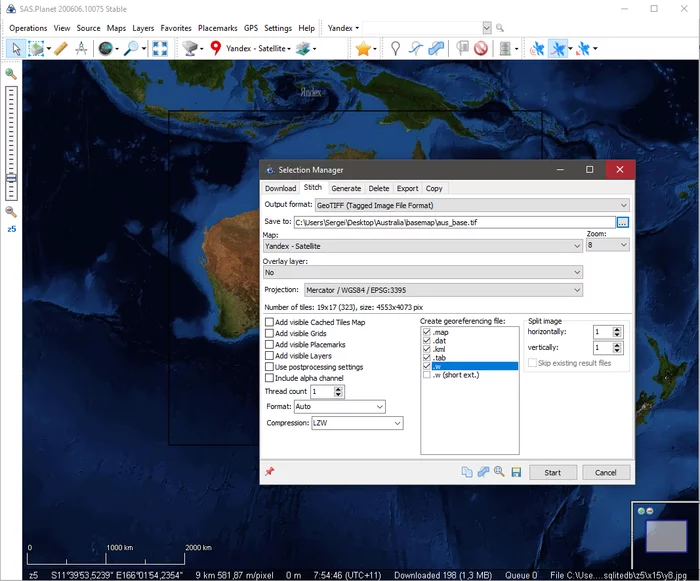Click the Start button
Viewport: 700px width, 581px height.
tap(553, 472)
